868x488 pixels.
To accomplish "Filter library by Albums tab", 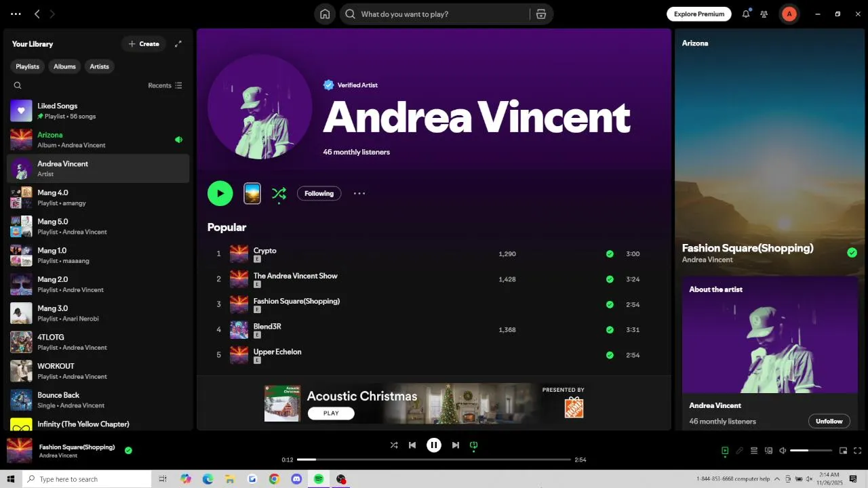I will pos(65,66).
